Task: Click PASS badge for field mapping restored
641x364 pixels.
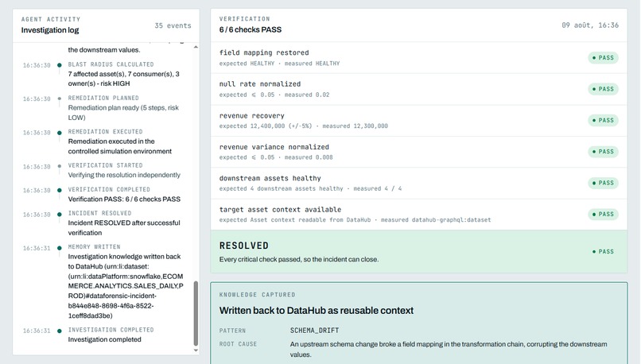Action: [x=603, y=58]
